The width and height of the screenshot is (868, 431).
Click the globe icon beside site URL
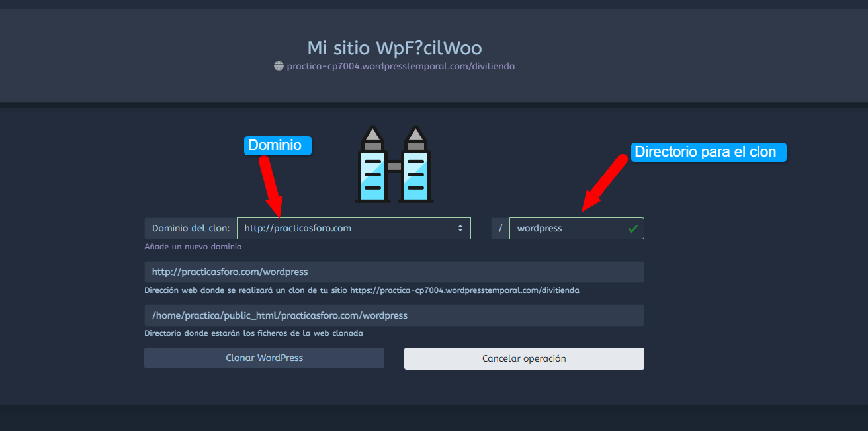click(x=279, y=66)
